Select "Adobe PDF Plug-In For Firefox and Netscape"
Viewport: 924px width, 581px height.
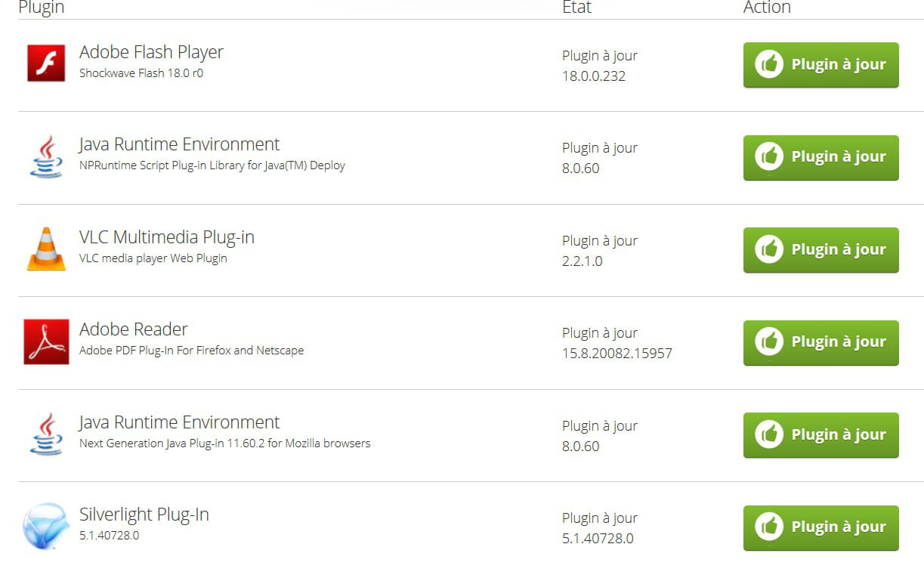192,351
